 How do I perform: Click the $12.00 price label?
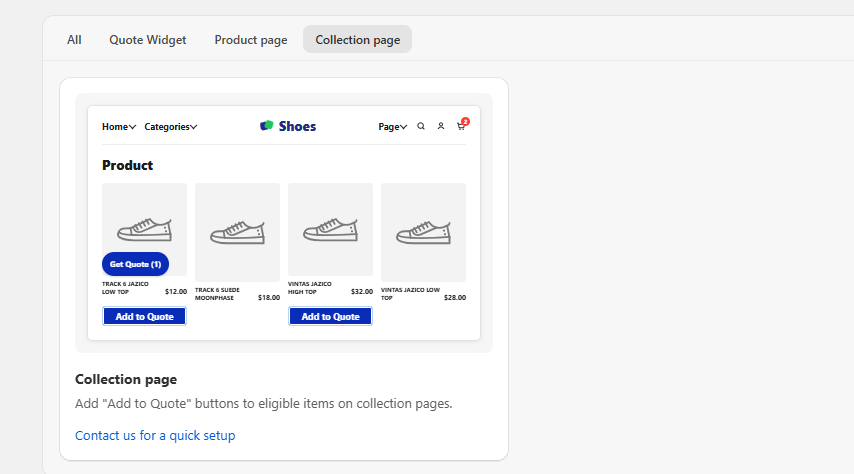click(176, 292)
